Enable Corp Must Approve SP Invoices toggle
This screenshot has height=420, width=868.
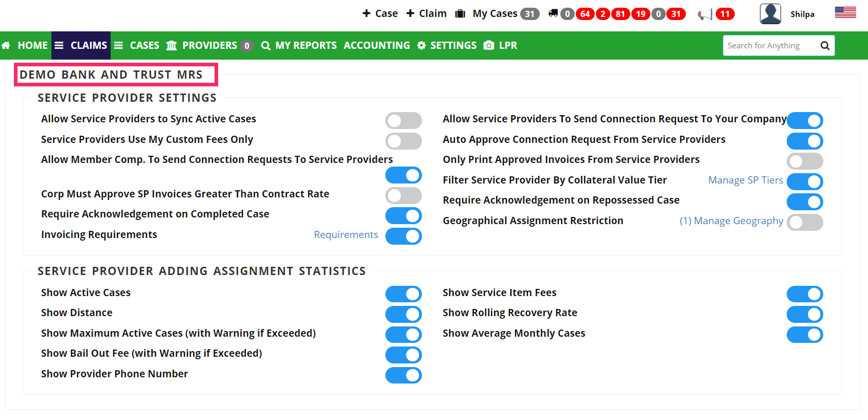[403, 195]
